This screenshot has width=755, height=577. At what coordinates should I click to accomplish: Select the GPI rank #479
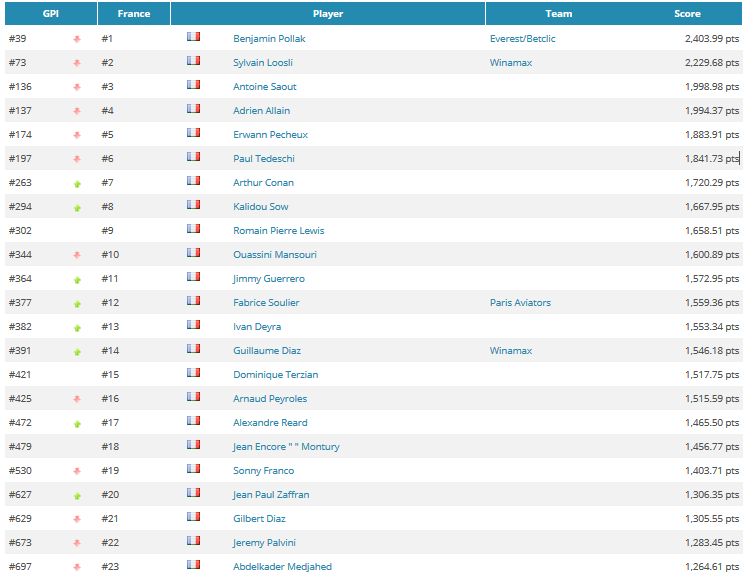click(x=20, y=446)
